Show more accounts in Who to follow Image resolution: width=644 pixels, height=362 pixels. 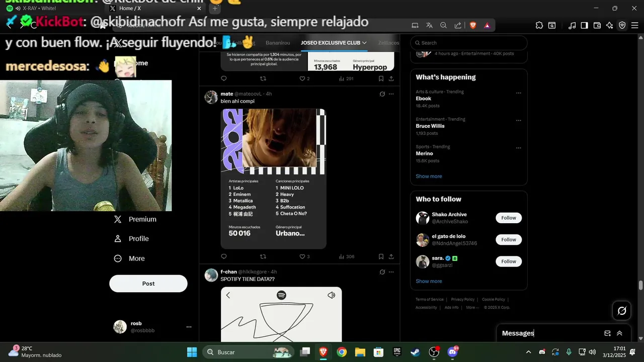pos(429,281)
